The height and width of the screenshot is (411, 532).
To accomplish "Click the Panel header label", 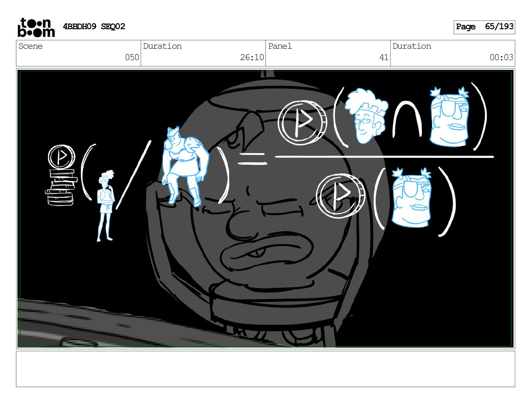I will 280,46.
